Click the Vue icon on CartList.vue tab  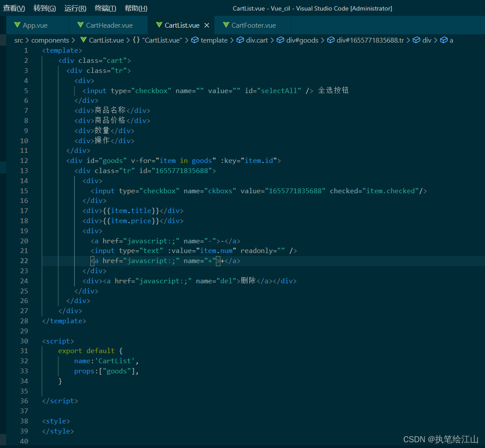(x=159, y=25)
